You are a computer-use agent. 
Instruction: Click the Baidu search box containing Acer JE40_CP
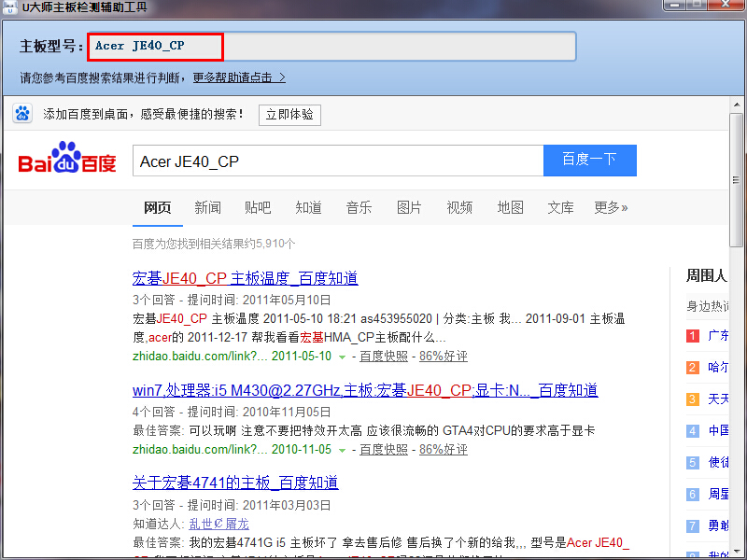pyautogui.click(x=337, y=161)
